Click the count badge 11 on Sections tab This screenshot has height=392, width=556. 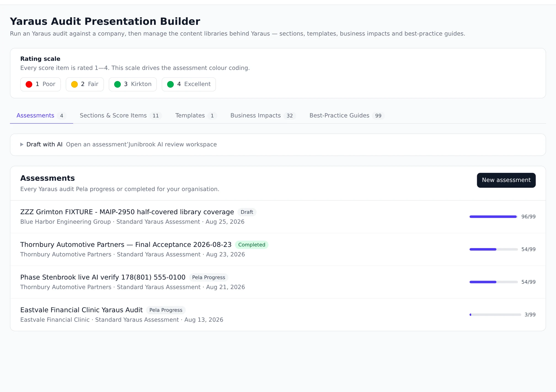tap(156, 116)
